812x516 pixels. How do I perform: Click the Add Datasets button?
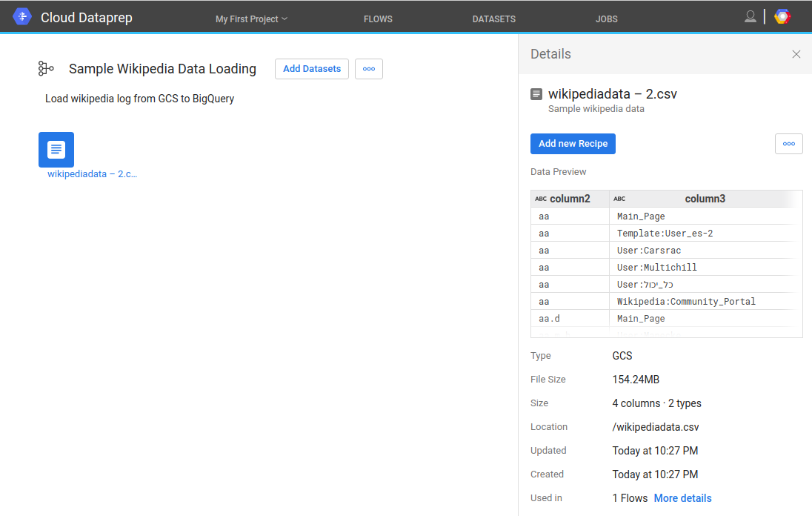[312, 69]
